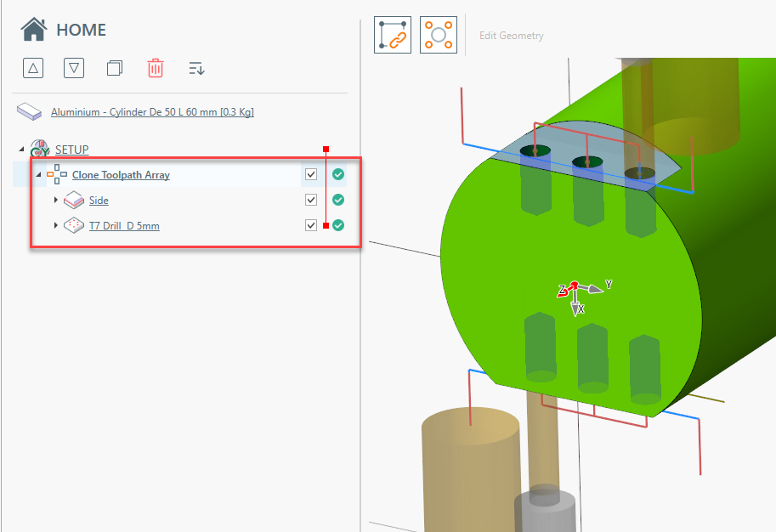Click the duplicate operation icon

pos(115,68)
